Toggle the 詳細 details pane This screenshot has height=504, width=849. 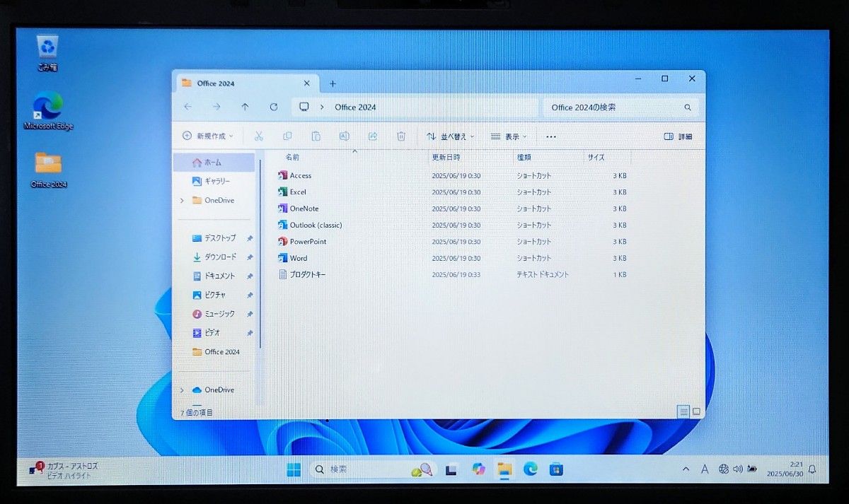pos(678,136)
